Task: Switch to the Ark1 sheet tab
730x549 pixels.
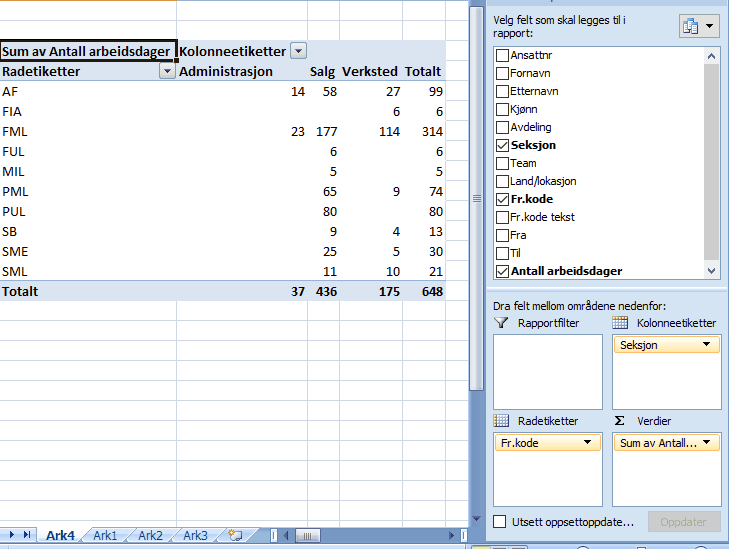Action: [105, 535]
